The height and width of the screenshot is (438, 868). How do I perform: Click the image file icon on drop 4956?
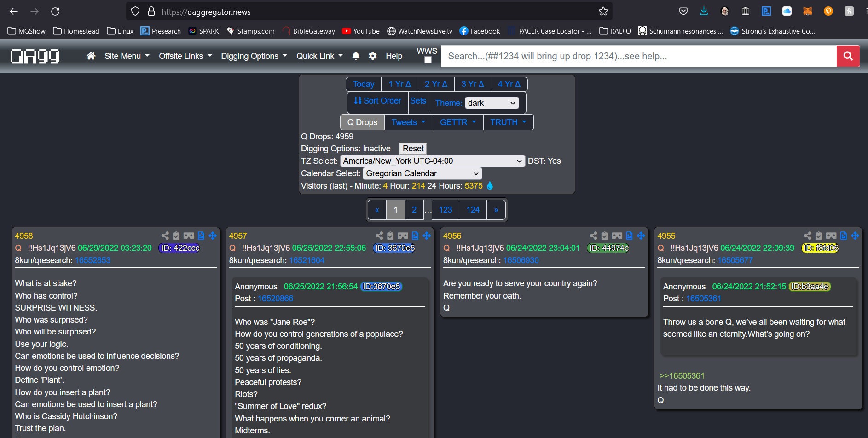click(x=629, y=236)
